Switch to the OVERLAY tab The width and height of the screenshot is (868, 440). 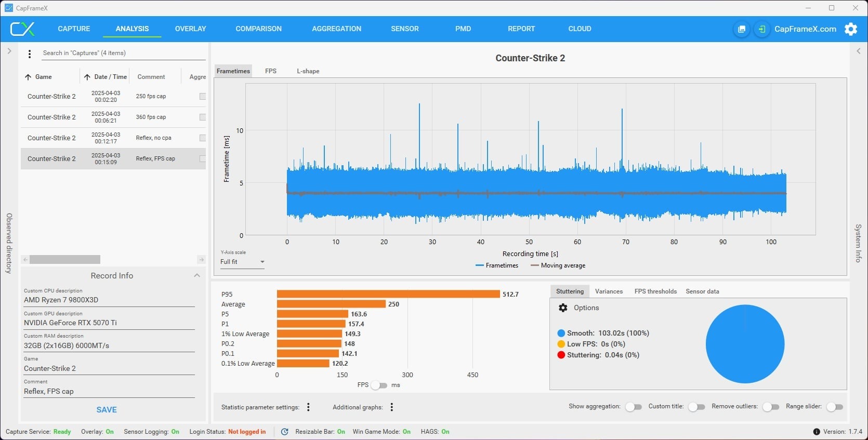point(190,29)
